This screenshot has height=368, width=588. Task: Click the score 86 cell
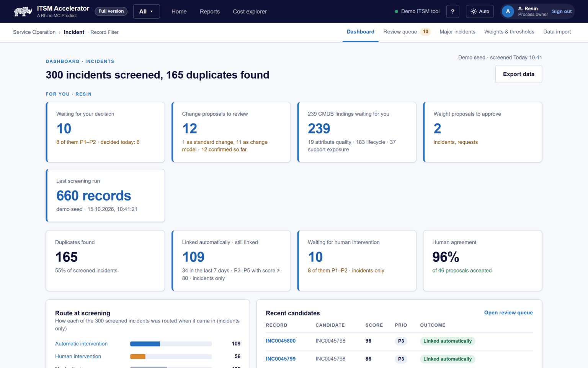coord(368,359)
